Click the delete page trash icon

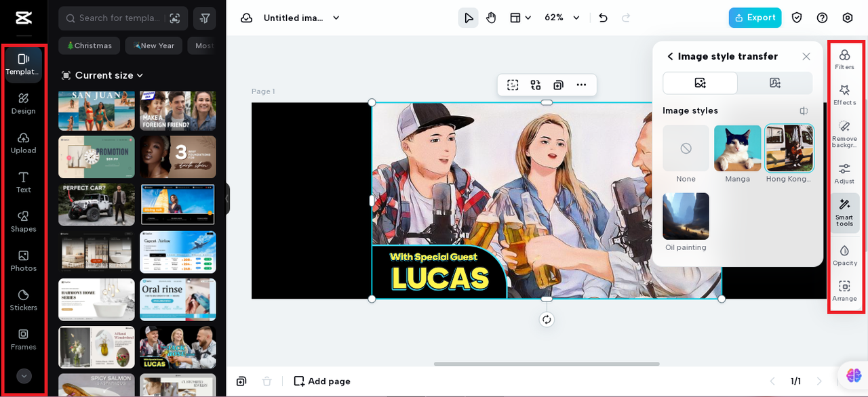[x=267, y=381]
